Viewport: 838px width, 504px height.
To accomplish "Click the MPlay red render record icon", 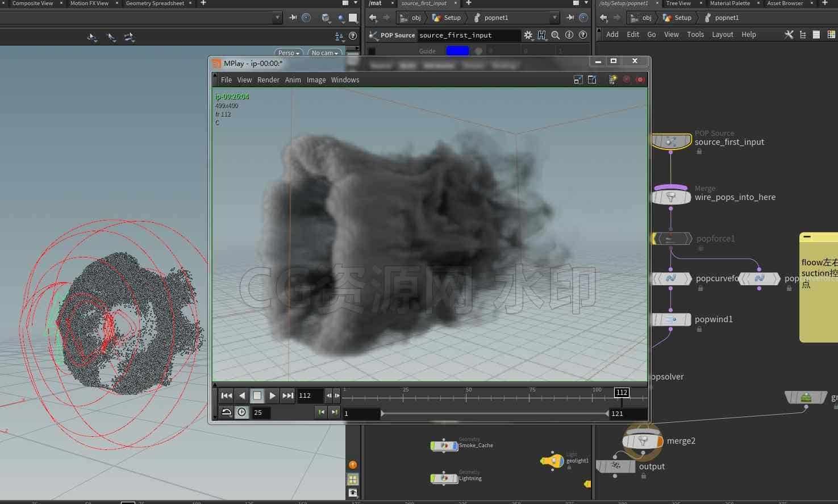I will click(x=640, y=80).
